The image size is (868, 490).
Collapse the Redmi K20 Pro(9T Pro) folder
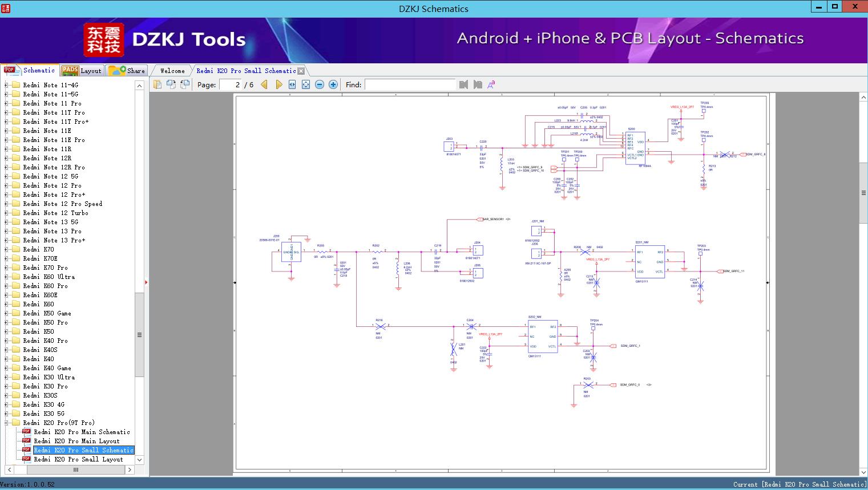point(7,423)
